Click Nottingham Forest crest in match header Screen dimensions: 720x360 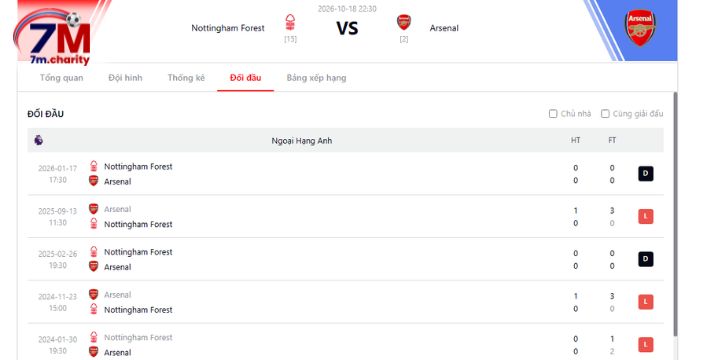click(x=290, y=22)
